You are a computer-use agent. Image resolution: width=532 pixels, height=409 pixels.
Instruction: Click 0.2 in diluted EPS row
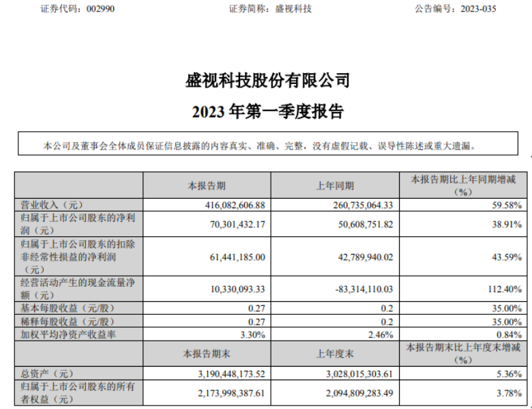[x=387, y=322]
